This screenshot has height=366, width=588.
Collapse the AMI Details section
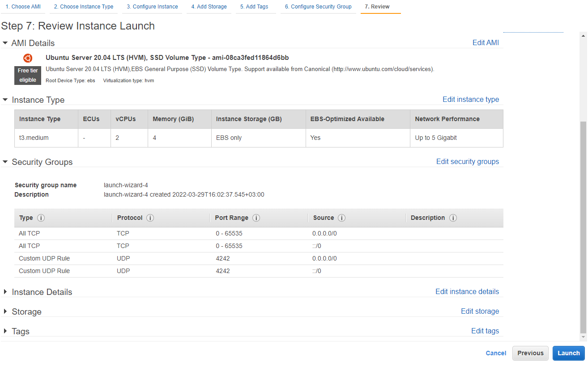(x=5, y=43)
